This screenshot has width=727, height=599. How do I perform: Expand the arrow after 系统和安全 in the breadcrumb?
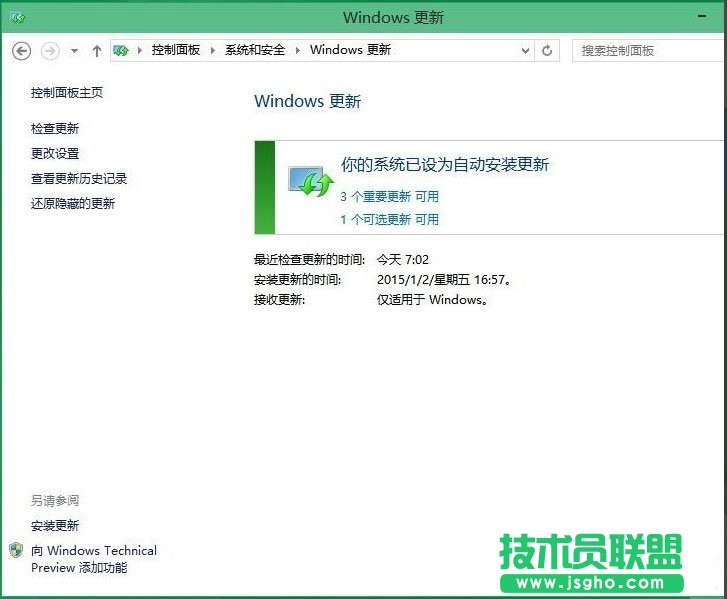pyautogui.click(x=298, y=50)
